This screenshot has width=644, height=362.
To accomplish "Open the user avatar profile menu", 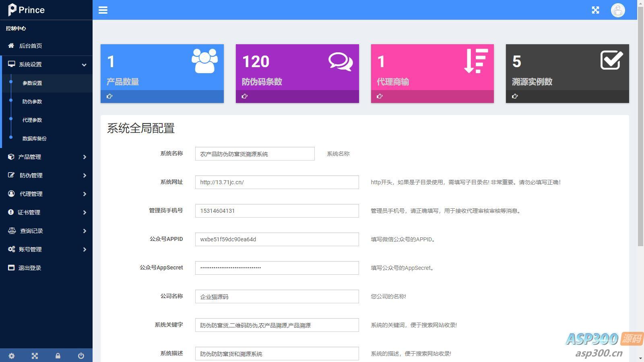I will 618,10.
